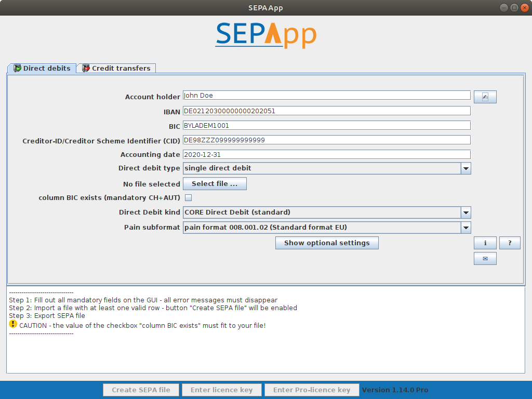Viewport: 532px width, 399px height.
Task: Expand the Direct debit type dropdown
Action: 465,168
